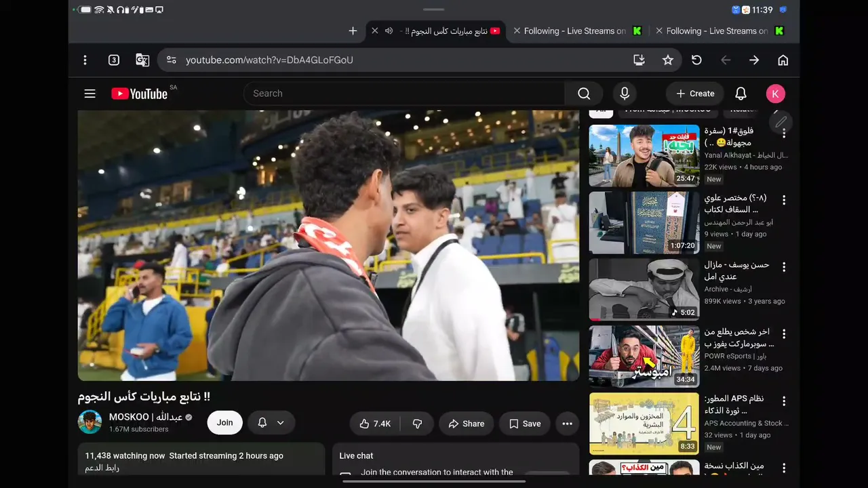This screenshot has width=868, height=488.
Task: Start voice search with the microphone
Action: point(625,94)
